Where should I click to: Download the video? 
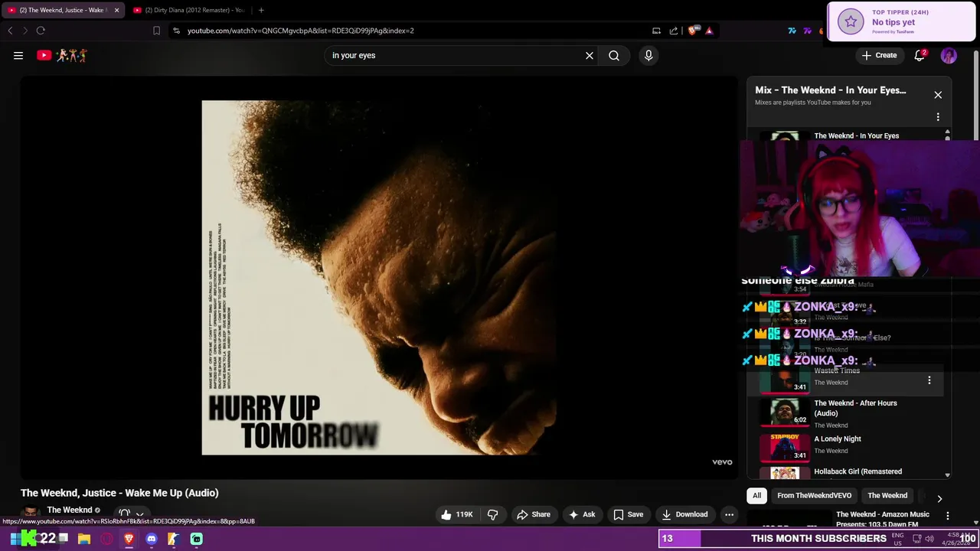684,514
